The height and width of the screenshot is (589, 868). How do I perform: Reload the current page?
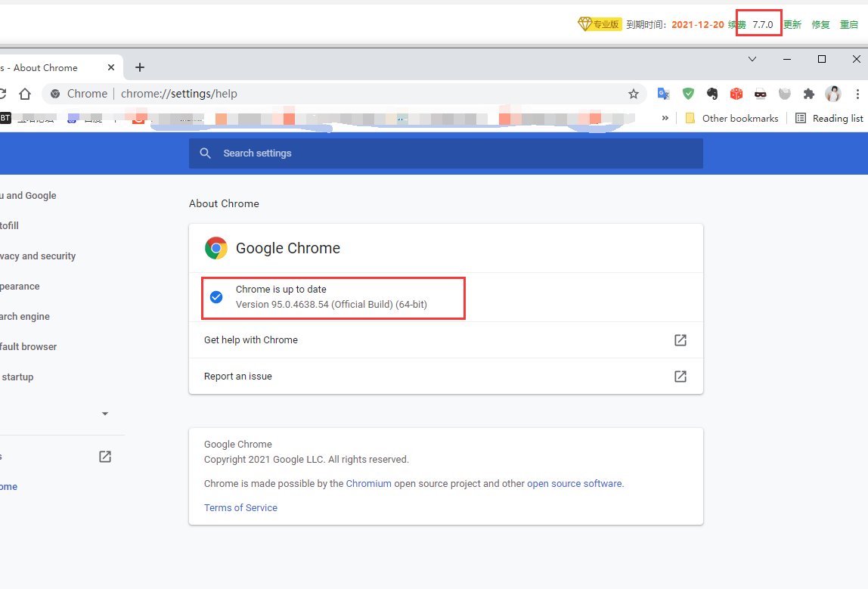2,94
